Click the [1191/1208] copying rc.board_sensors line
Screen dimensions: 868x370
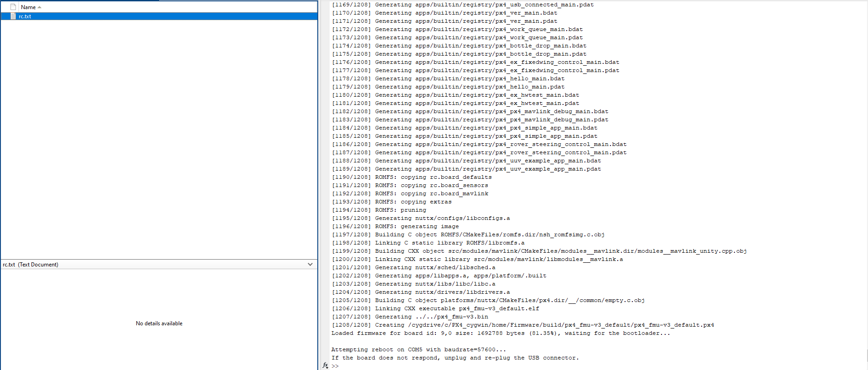click(410, 185)
